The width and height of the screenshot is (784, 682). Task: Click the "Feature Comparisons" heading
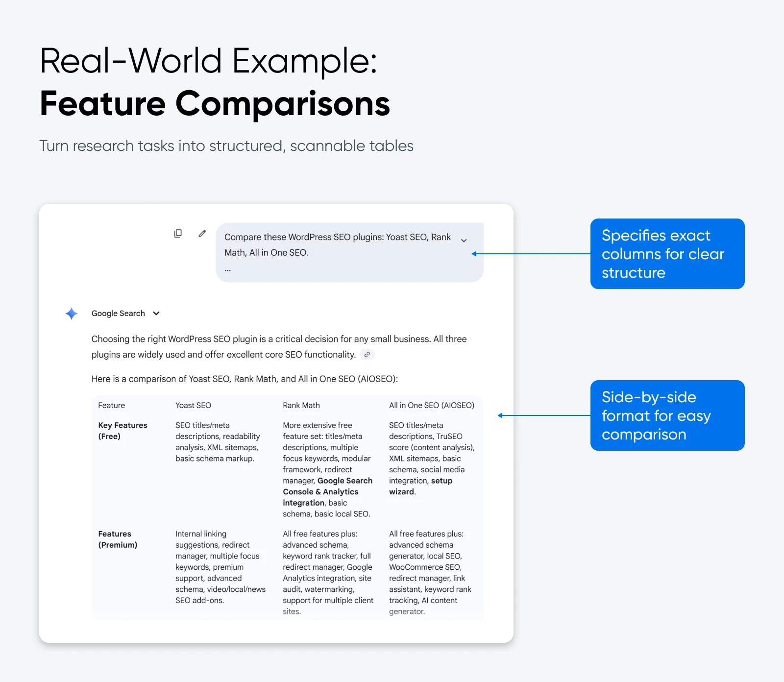215,103
